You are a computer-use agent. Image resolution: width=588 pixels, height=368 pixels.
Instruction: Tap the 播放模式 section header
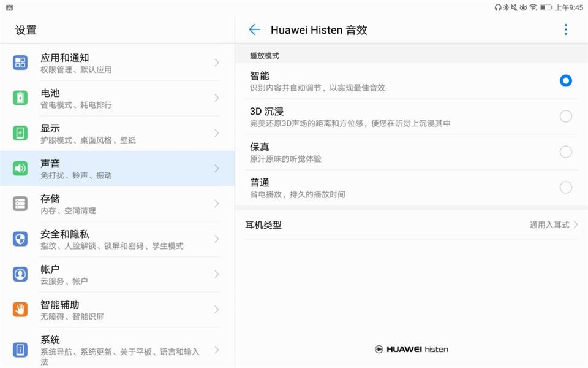tap(265, 56)
